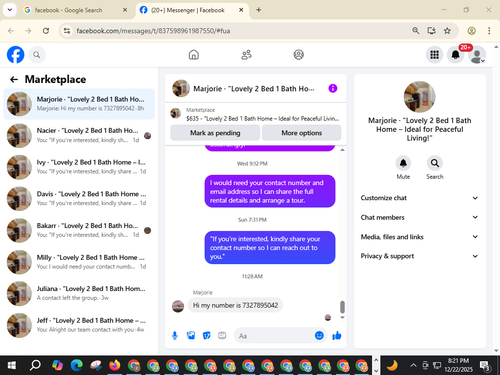The width and height of the screenshot is (500, 375).
Task: Open the tab search dropdown arrow
Action: tap(10, 10)
